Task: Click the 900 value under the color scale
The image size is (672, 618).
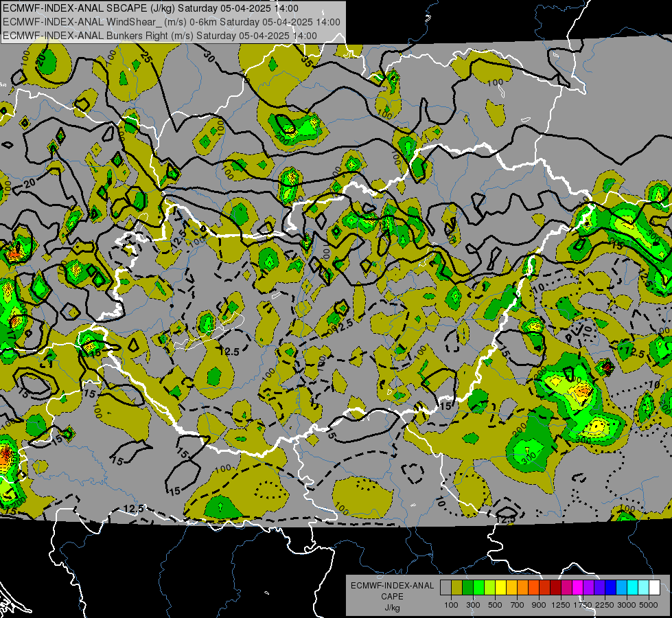Action: pyautogui.click(x=539, y=605)
